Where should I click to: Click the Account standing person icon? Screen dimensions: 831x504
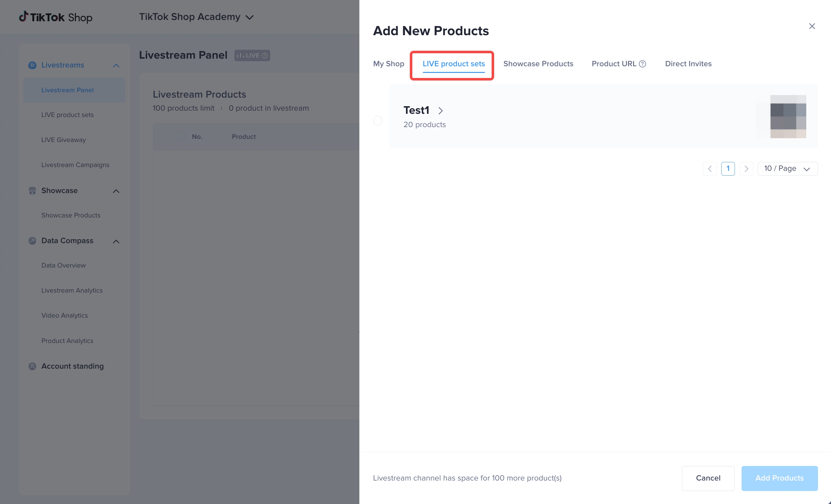tap(32, 366)
